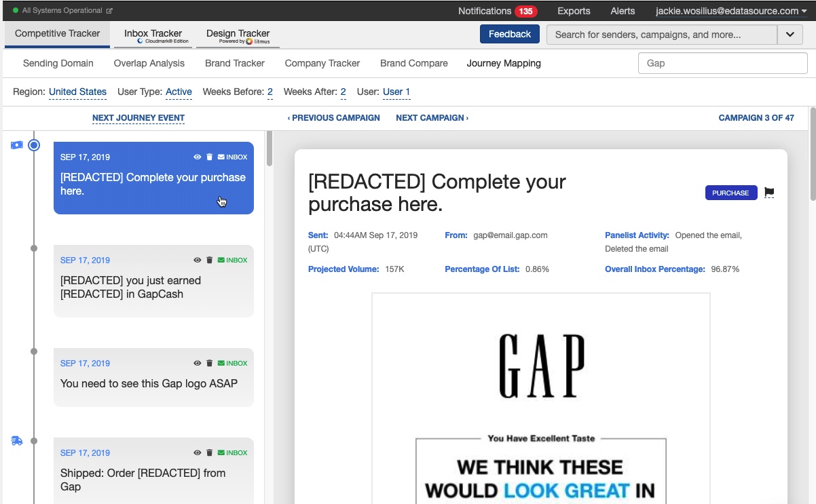Click the trash icon on the 'Shipped: Order' card

coord(210,453)
